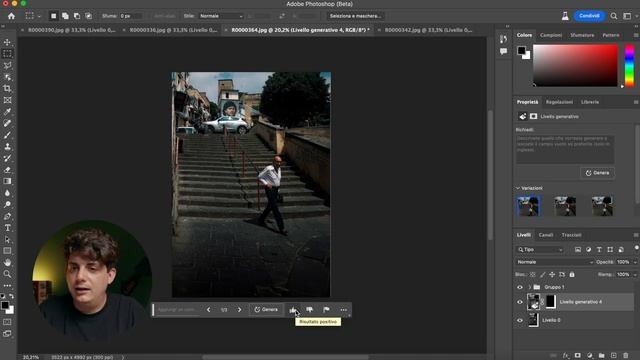Swap foreground and background colors icon

click(11, 296)
